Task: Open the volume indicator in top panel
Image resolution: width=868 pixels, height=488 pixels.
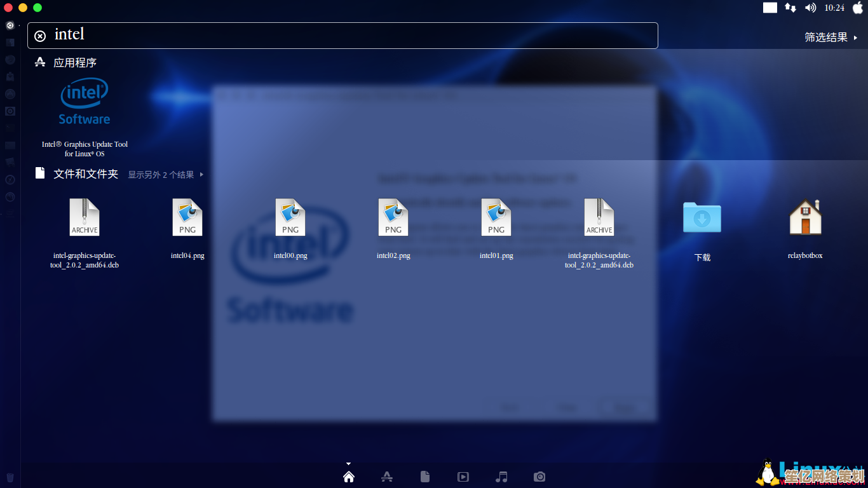Action: tap(810, 8)
